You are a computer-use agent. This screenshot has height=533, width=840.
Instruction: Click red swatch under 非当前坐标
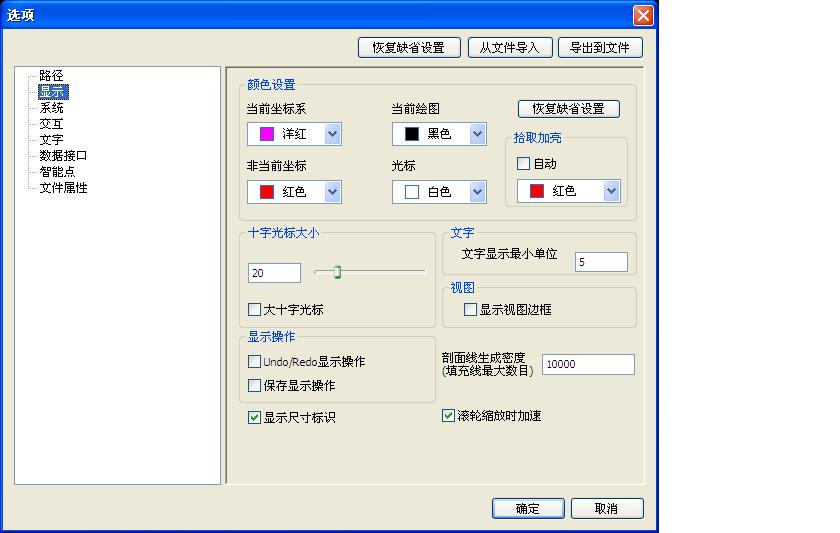click(267, 192)
